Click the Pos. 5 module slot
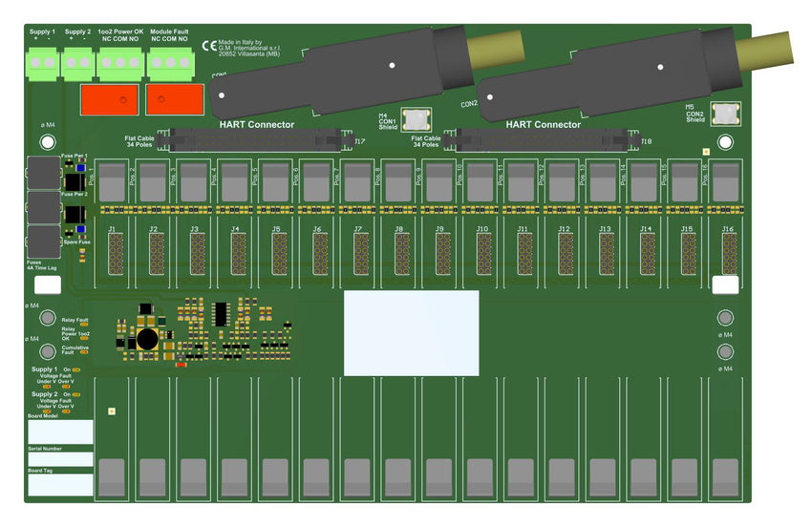The image size is (812, 526). click(x=275, y=181)
